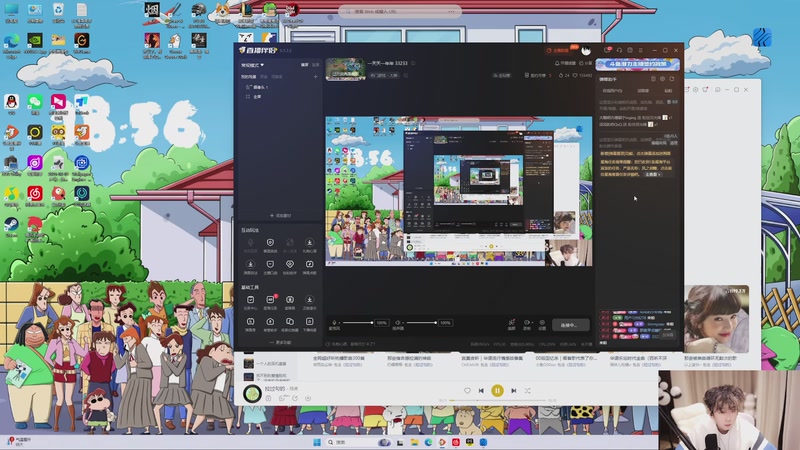Toggle shuffle mode in music player

tap(528, 391)
